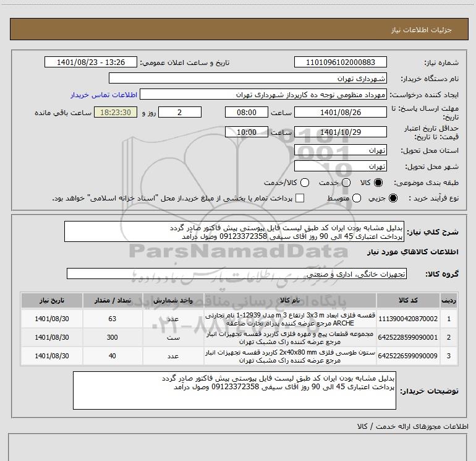476x461 pixels.
Task: Click the remaining days field showing 2
Action: [180, 112]
